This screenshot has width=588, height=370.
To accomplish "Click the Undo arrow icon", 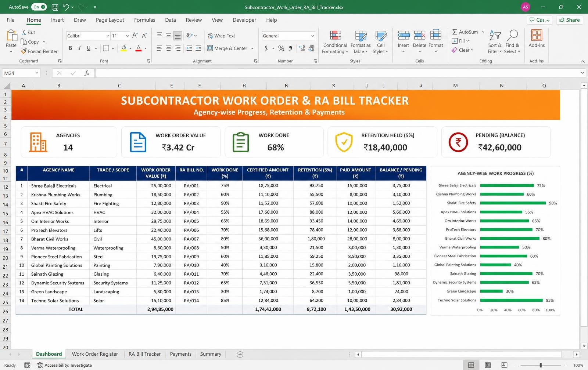I will (66, 7).
